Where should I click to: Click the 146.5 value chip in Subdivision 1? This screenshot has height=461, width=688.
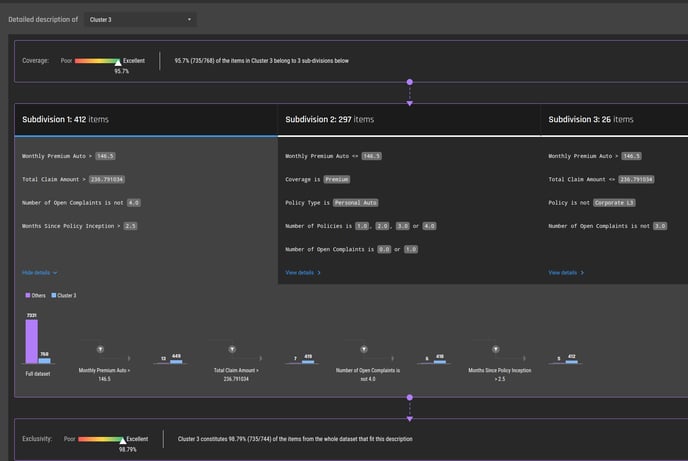click(x=105, y=156)
